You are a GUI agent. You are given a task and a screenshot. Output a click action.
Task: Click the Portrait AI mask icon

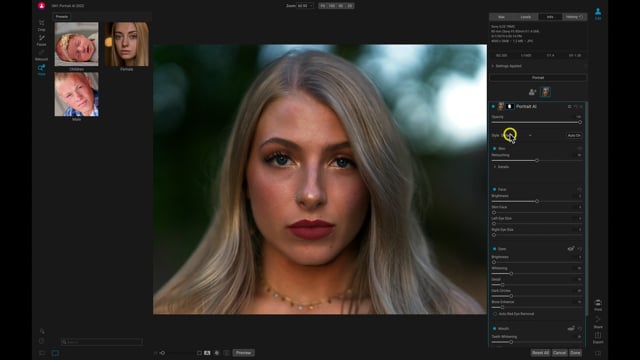coord(509,107)
